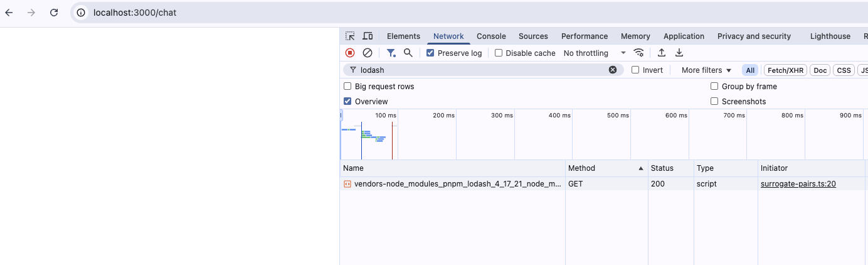
Task: Enable Screenshots checkbox
Action: (x=714, y=101)
